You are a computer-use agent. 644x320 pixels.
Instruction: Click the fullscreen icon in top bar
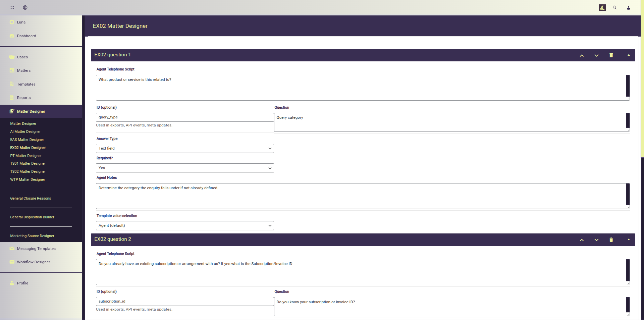coord(12,7)
